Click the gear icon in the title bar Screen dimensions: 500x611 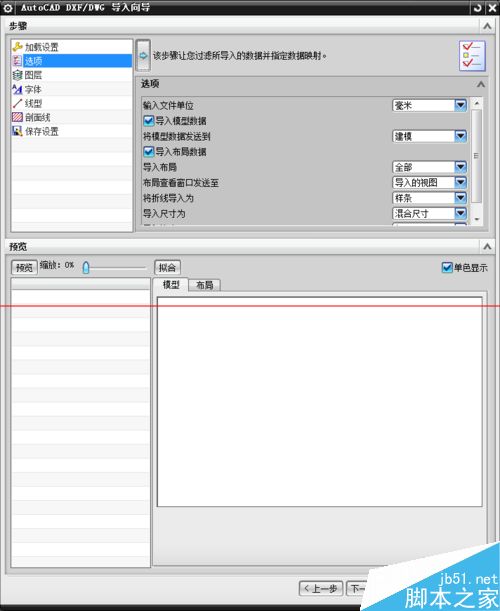coord(7,8)
